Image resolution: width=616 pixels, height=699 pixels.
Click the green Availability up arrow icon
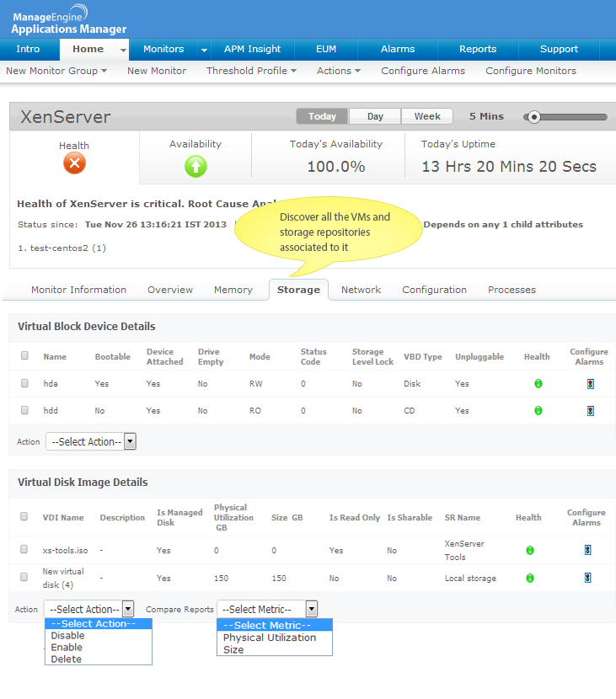click(196, 166)
